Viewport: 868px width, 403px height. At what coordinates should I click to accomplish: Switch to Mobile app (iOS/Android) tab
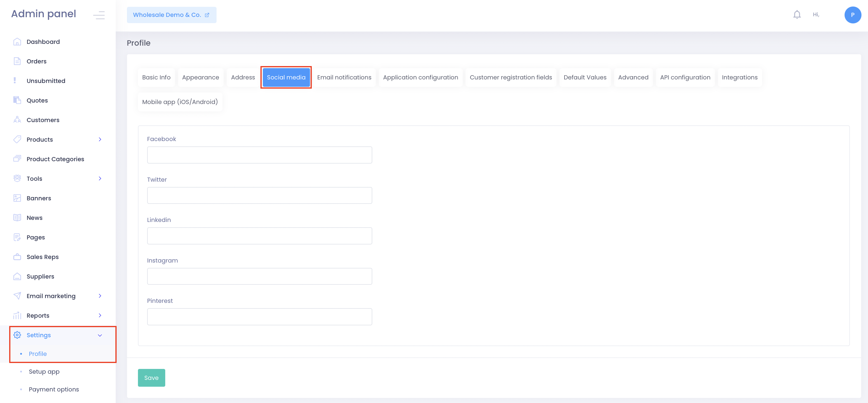[179, 102]
